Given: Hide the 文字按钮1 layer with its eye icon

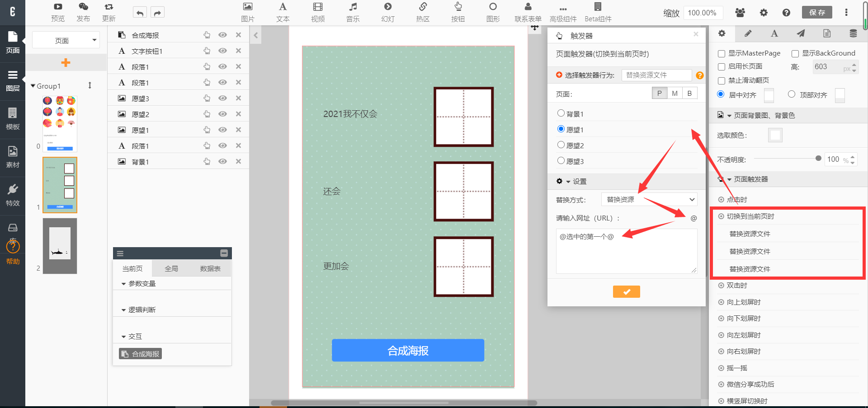Looking at the screenshot, I should [222, 51].
